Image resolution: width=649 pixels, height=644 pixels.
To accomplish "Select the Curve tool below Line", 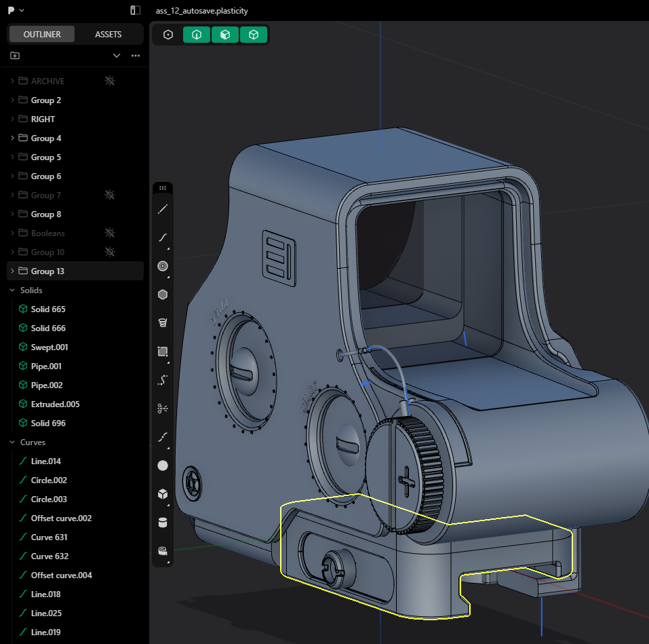I will [x=163, y=238].
